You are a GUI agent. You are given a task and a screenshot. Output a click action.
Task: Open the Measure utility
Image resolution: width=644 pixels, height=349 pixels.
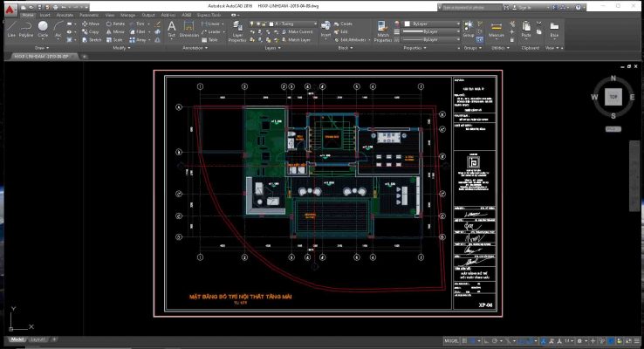click(497, 30)
